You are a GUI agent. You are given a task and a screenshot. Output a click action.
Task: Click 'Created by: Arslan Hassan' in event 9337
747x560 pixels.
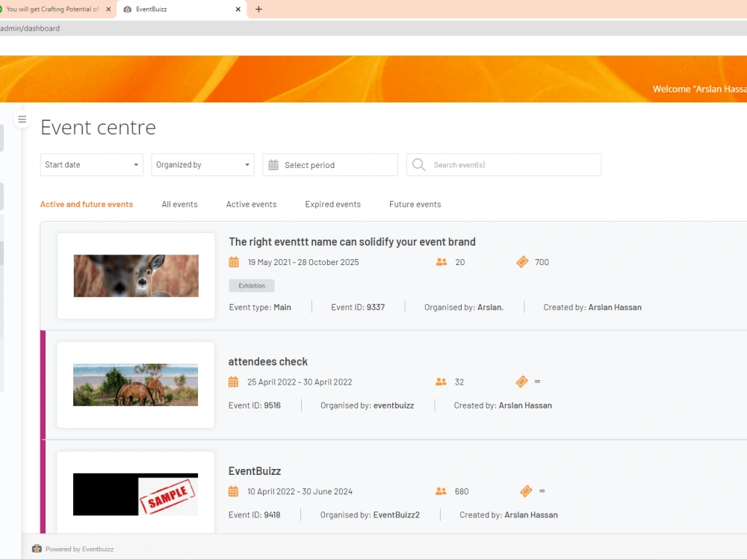point(592,308)
